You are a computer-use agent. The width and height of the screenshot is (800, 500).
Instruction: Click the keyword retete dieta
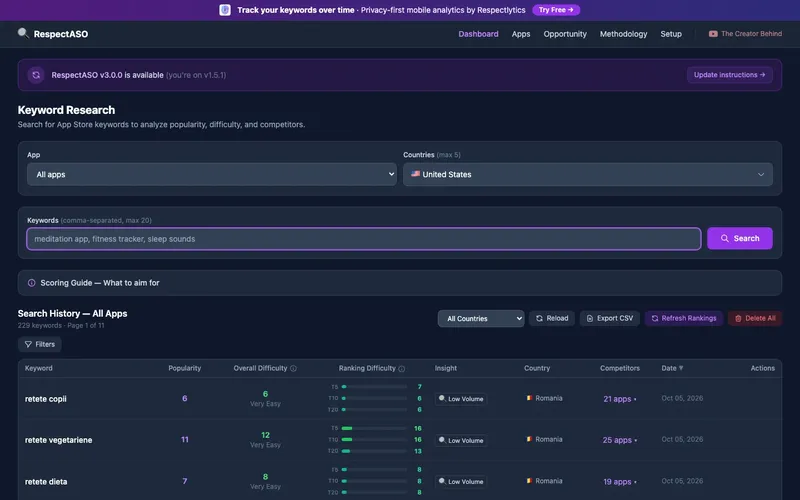coord(46,482)
